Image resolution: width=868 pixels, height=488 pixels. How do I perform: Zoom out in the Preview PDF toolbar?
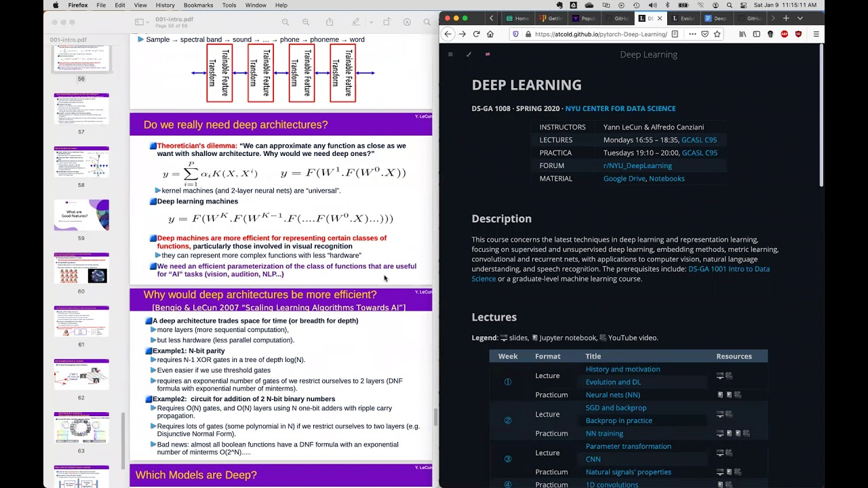pyautogui.click(x=285, y=22)
